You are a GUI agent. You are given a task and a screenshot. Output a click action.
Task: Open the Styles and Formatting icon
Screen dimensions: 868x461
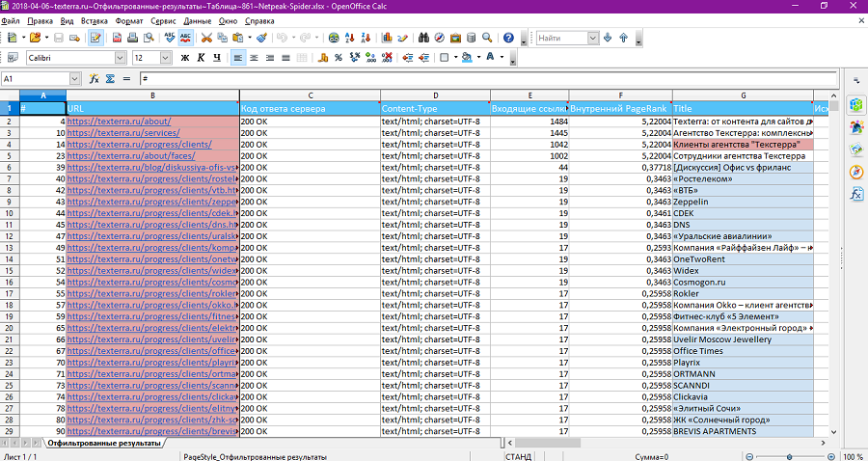13,57
